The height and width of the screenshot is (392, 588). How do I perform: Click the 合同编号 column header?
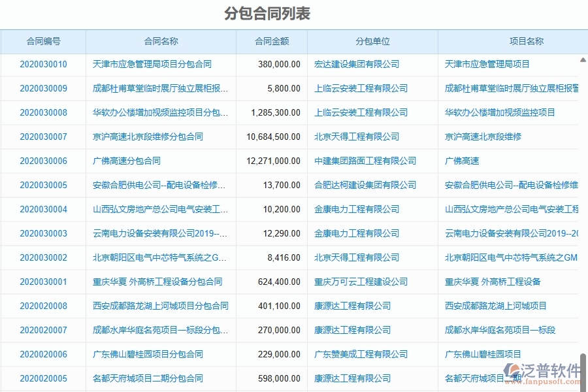pyautogui.click(x=42, y=41)
